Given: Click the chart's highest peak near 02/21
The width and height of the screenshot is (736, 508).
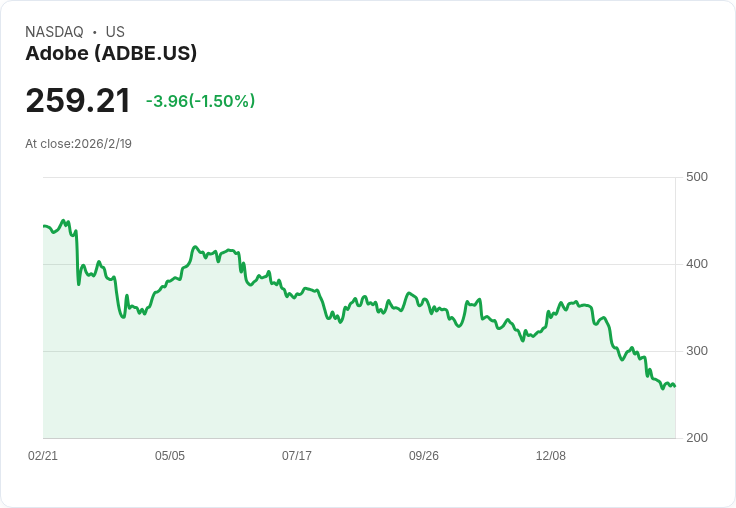Looking at the screenshot, I should tap(63, 220).
